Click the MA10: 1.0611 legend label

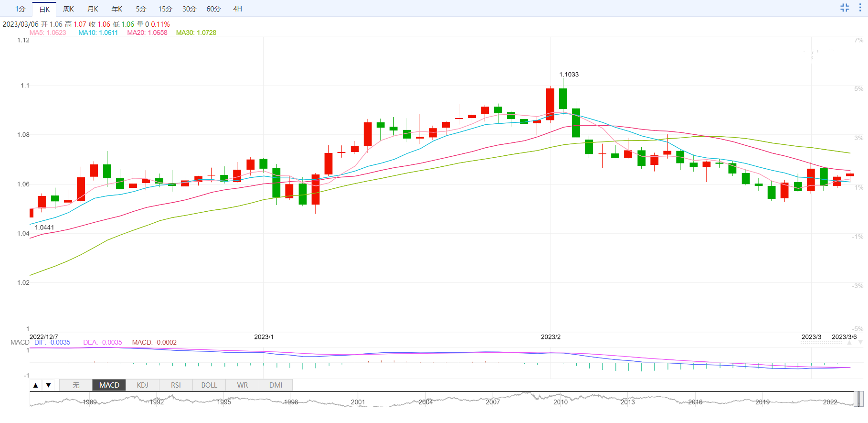click(98, 33)
